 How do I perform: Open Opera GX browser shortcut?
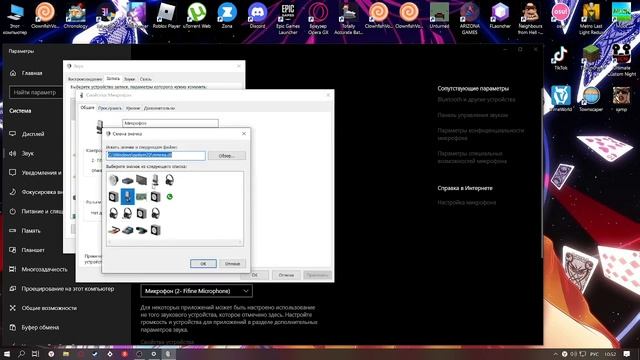pyautogui.click(x=318, y=19)
